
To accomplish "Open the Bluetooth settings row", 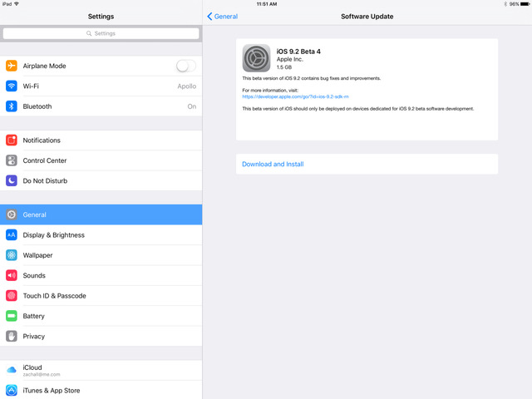I will point(101,106).
